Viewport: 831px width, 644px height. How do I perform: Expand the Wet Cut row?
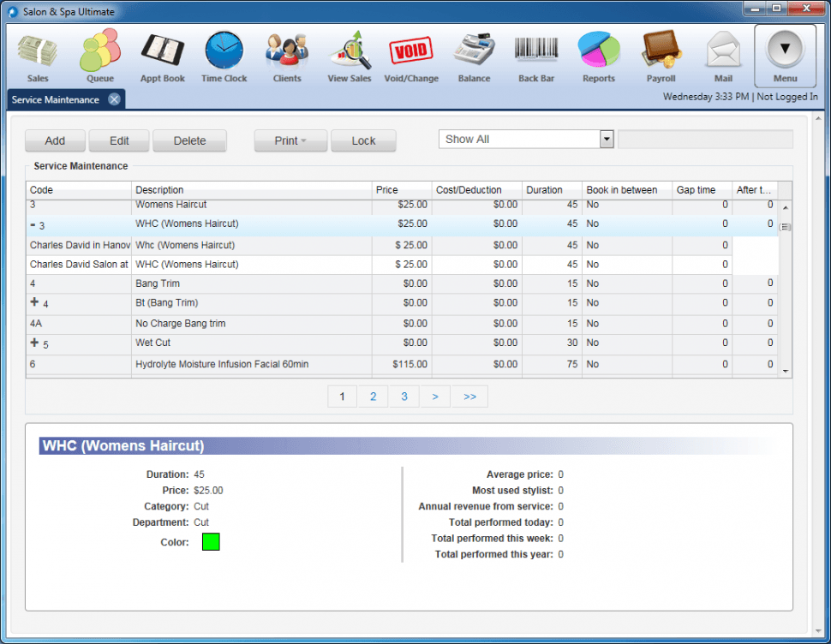click(x=35, y=343)
